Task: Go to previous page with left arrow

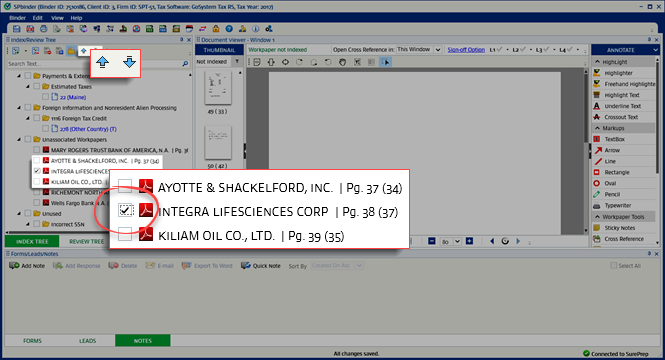Action: pyautogui.click(x=492, y=241)
